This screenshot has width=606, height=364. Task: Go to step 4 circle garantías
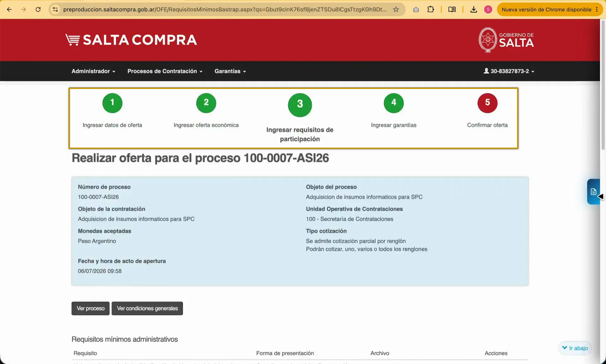394,103
